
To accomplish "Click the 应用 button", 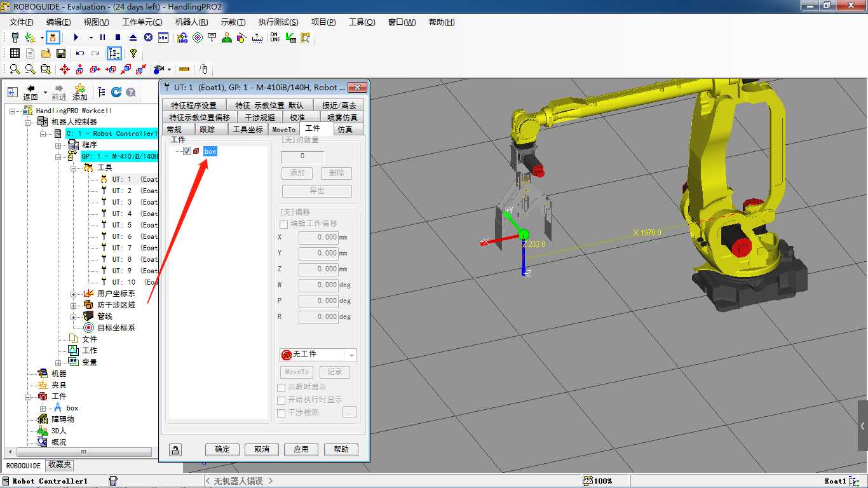I will click(x=301, y=449).
